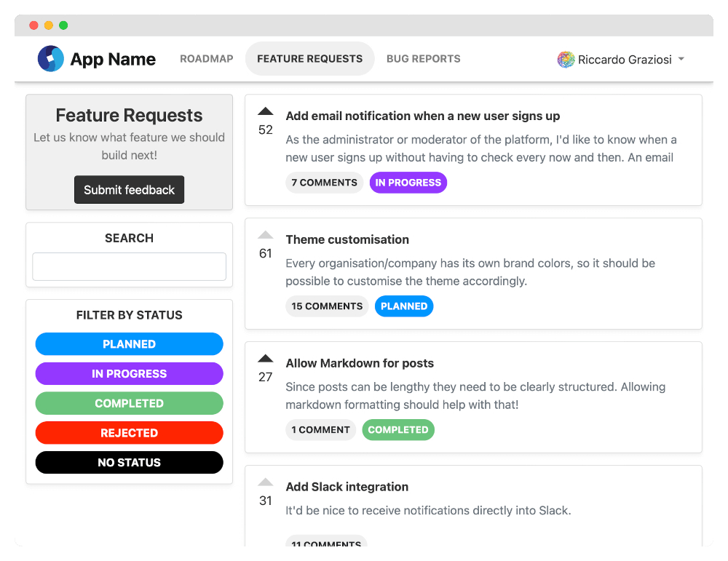Click Riccardo Graziosi's avatar image

566,60
